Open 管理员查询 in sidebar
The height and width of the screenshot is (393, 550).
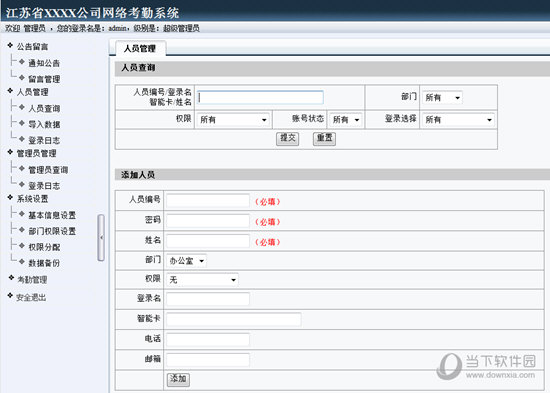pos(48,170)
